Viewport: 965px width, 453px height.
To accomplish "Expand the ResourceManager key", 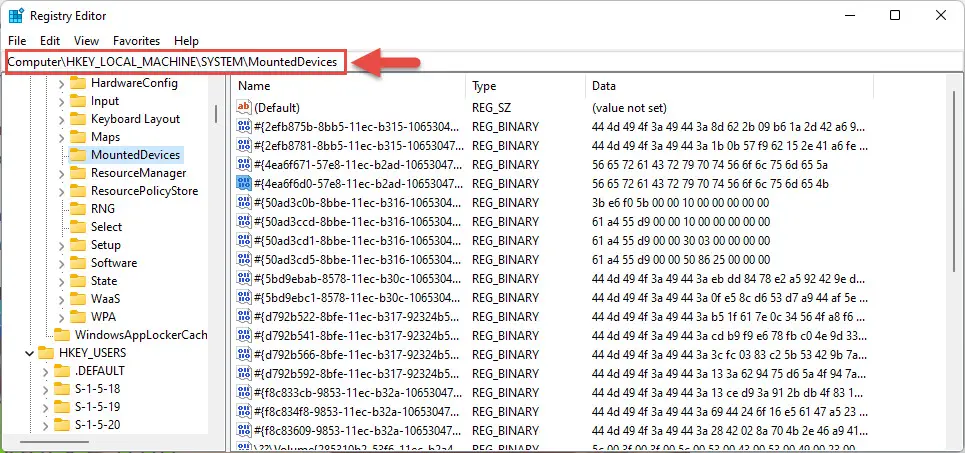I will (x=61, y=174).
